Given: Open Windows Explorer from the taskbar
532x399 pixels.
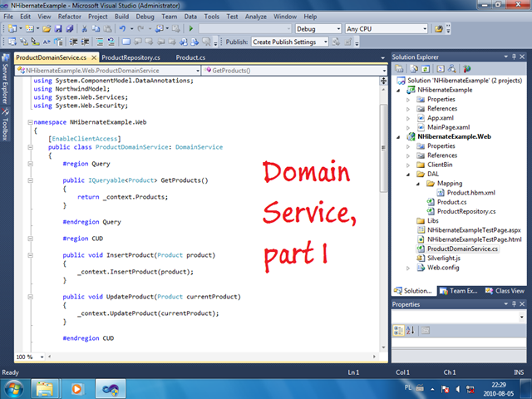Looking at the screenshot, I should pos(44,389).
